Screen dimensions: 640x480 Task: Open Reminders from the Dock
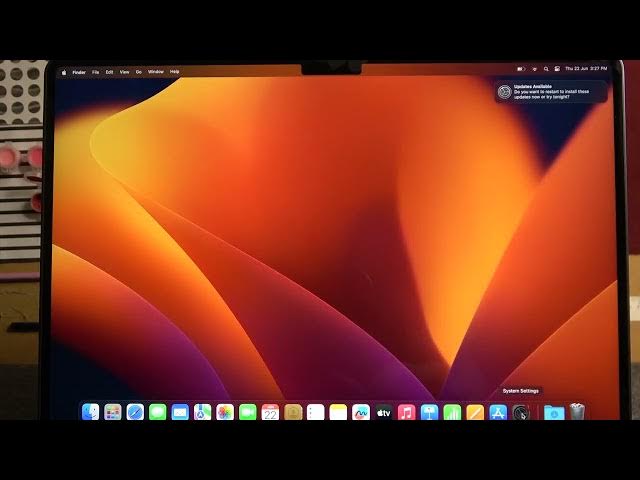coord(316,412)
